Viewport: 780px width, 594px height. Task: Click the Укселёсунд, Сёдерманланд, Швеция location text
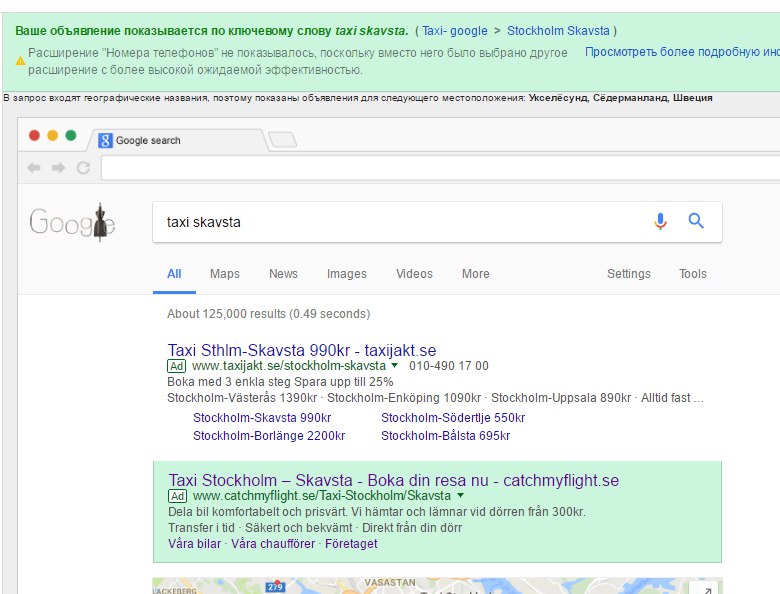[x=620, y=98]
